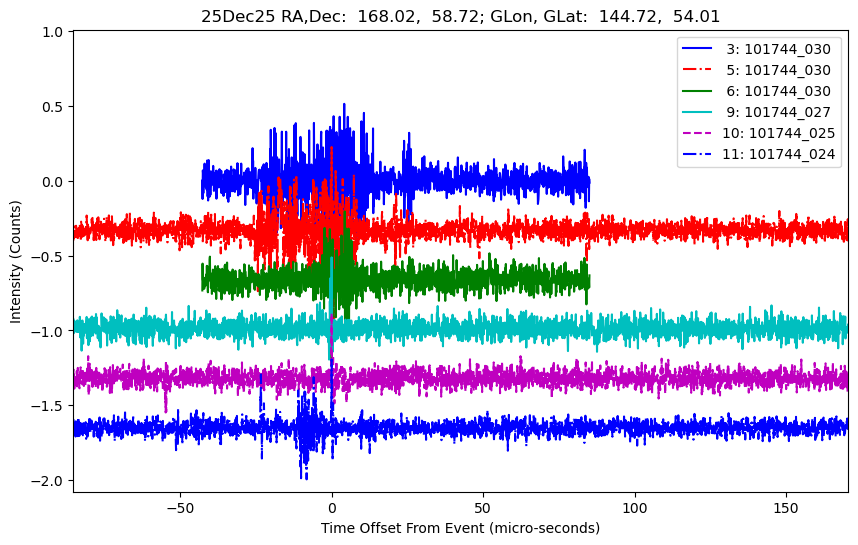The height and width of the screenshot is (545, 858).
Task: Click the y-axis tick label −2.0
Action: [47, 481]
